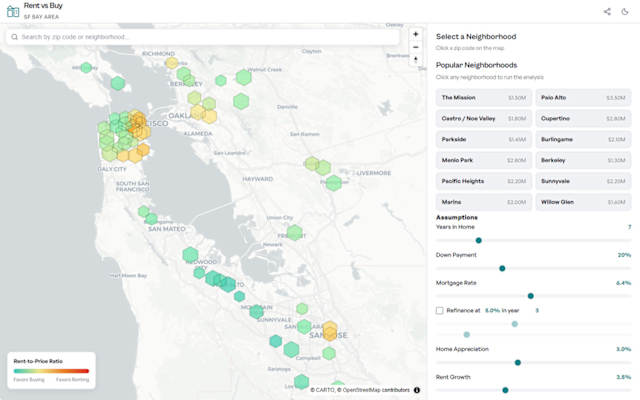Click the Rent vs Buy house logo icon
Screen dimensions: 640x400
[x=13, y=11]
